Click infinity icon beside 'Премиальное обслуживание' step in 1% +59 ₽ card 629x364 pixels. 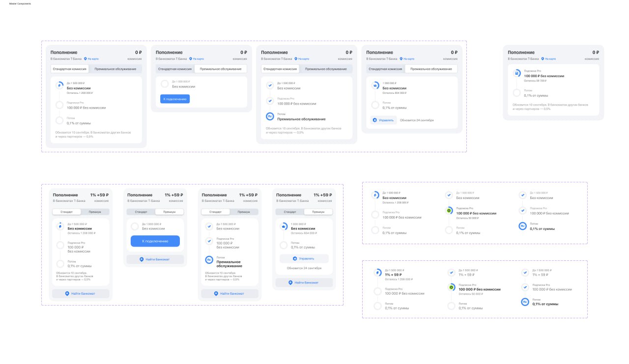pos(209,260)
